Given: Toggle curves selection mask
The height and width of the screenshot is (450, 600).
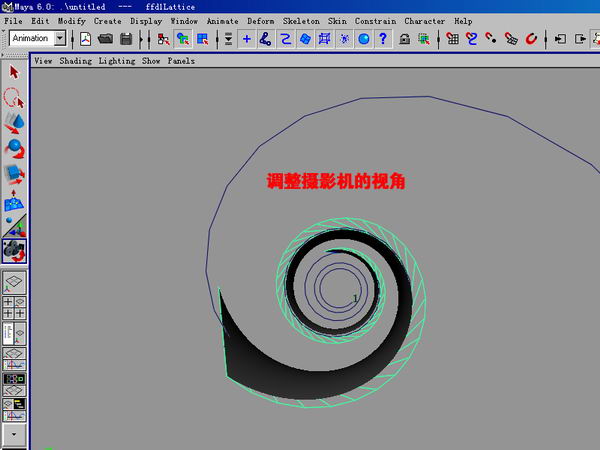Looking at the screenshot, I should pos(285,39).
